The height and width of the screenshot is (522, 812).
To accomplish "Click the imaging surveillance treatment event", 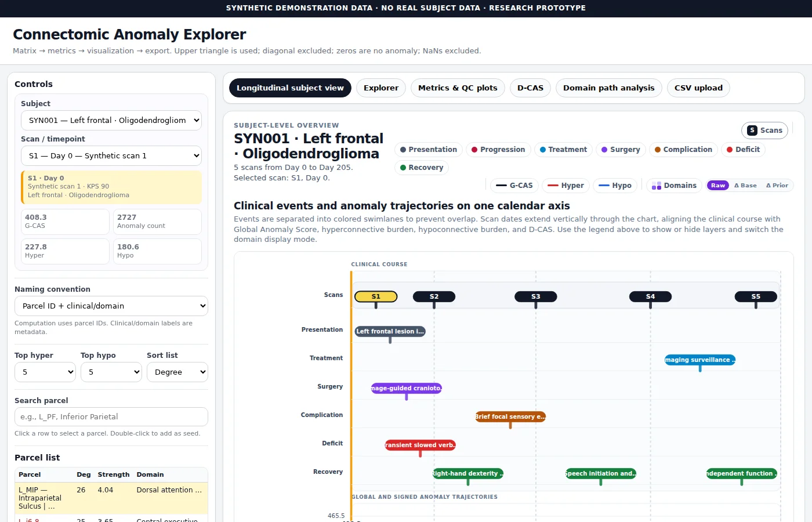I will pos(700,360).
